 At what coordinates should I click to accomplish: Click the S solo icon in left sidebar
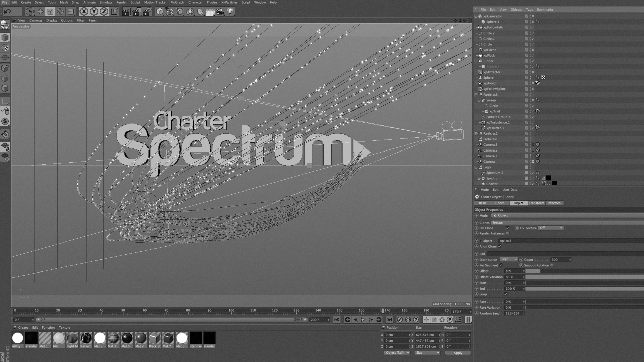[5, 121]
